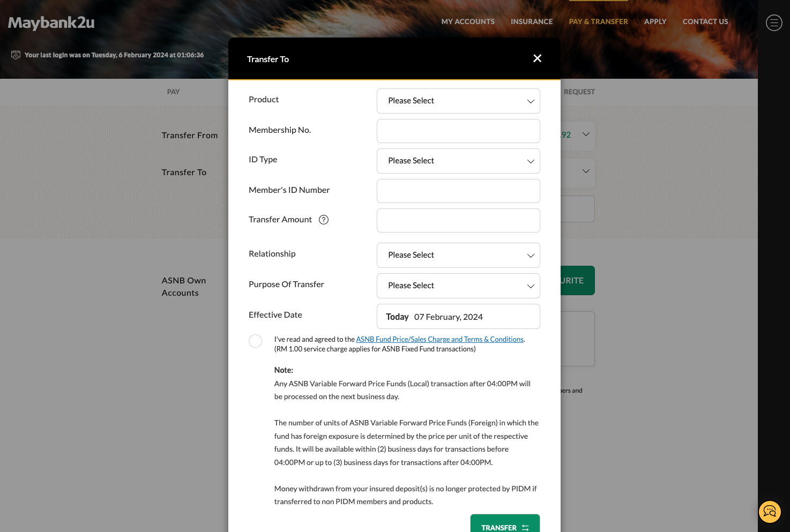The image size is (790, 532).
Task: Close the Transfer To dialog
Action: 537,58
